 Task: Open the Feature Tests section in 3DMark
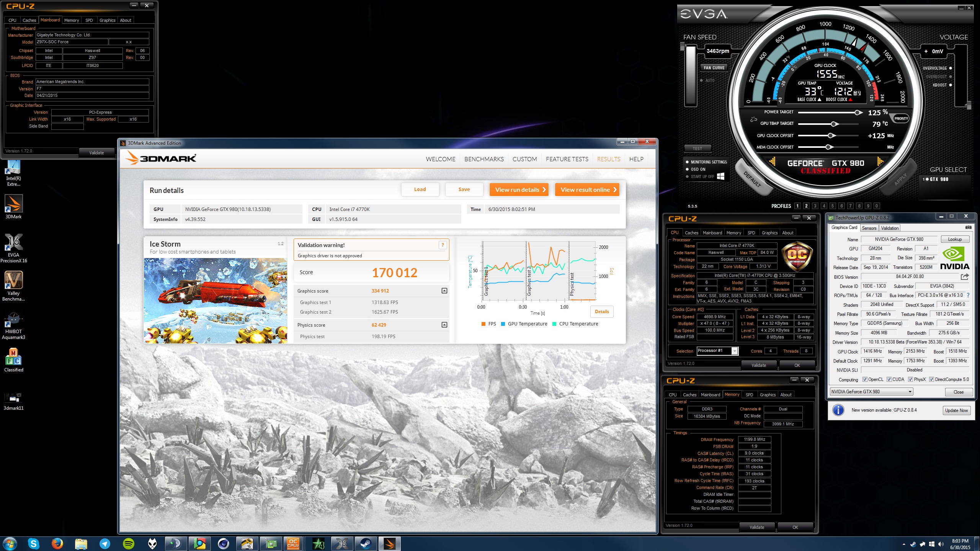(x=567, y=159)
